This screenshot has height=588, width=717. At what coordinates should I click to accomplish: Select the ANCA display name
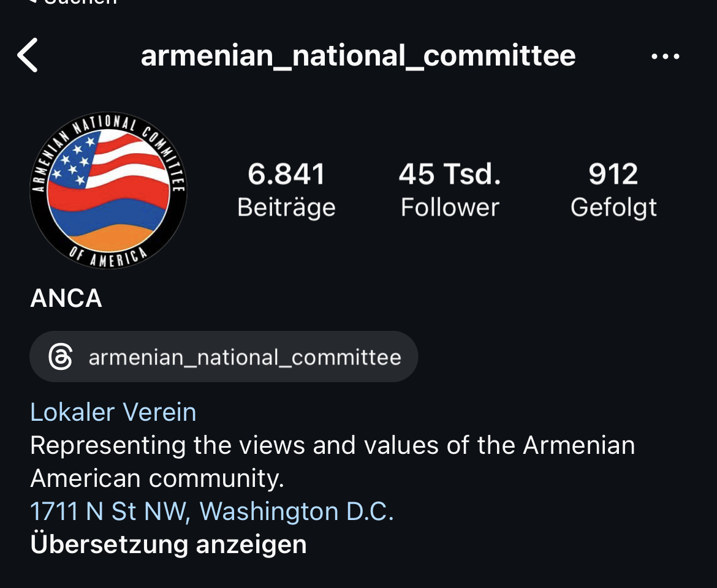(66, 298)
